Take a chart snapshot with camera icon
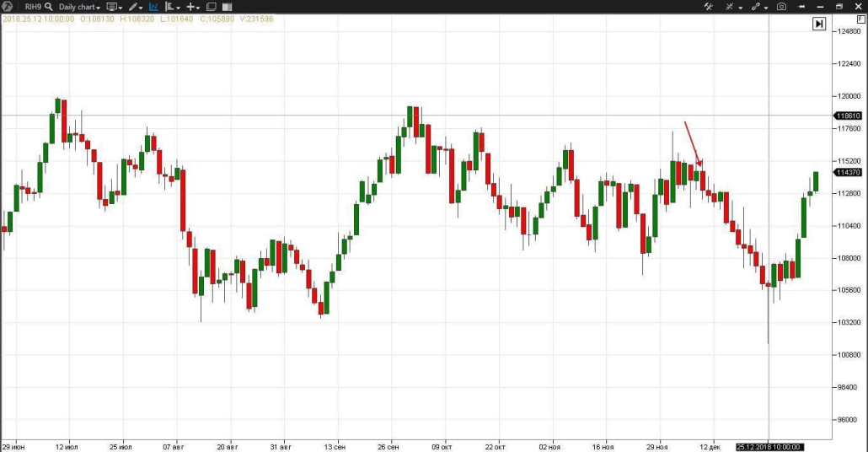 coord(781,7)
